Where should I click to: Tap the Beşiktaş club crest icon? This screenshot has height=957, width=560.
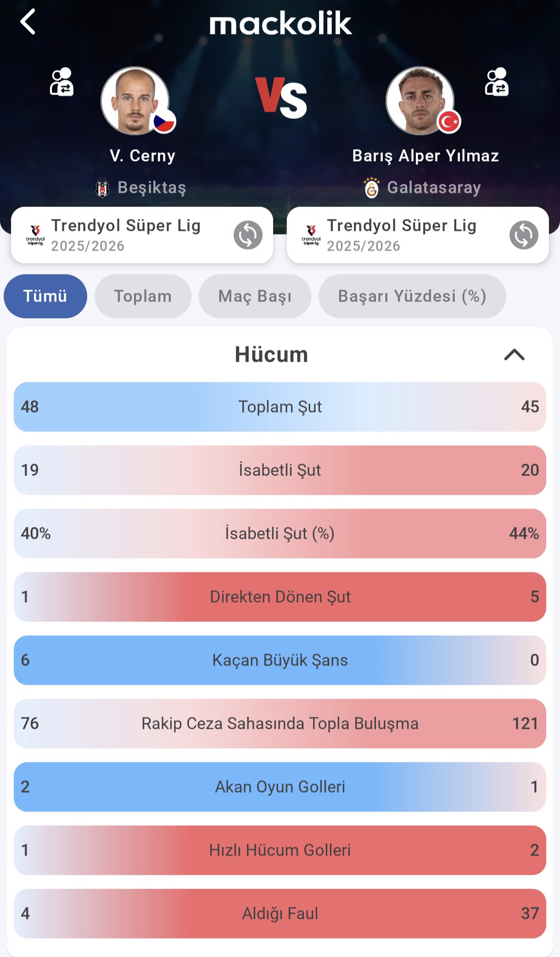coord(102,188)
